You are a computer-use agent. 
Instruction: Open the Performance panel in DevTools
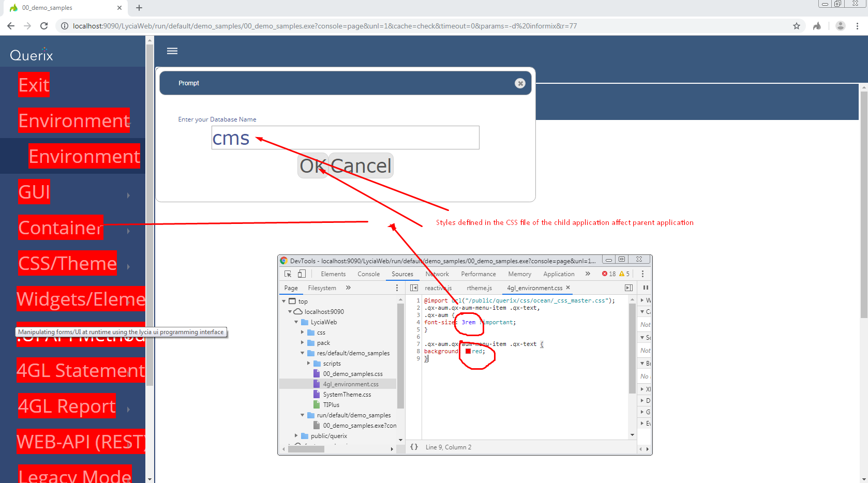point(478,274)
